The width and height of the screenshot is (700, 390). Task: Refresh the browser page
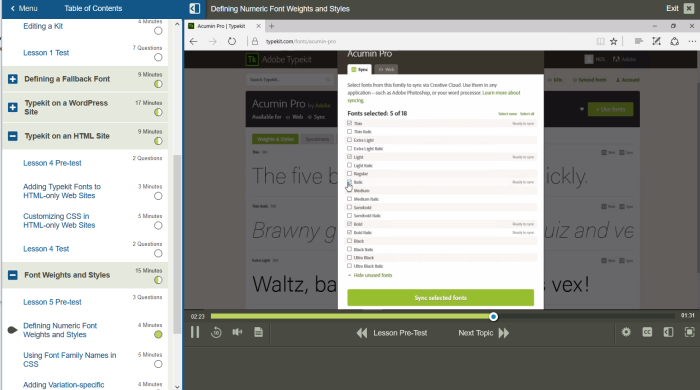click(x=232, y=41)
